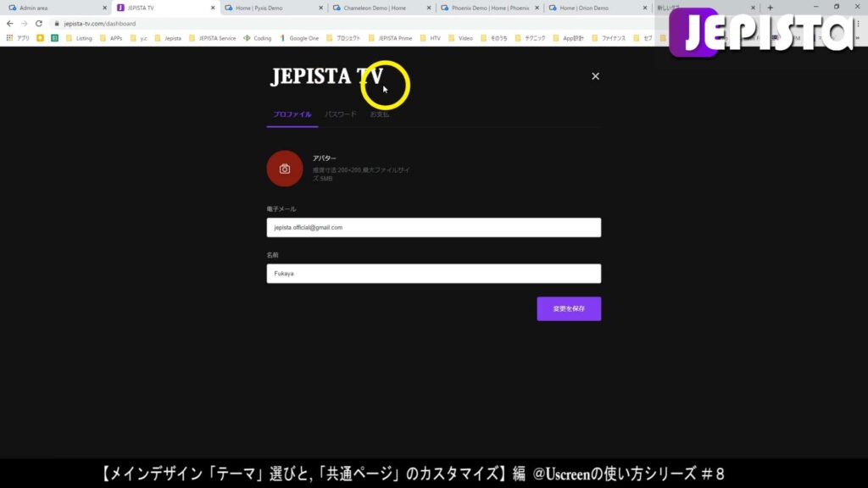Reload the current page
Viewport: 868px width, 488px height.
tap(39, 24)
